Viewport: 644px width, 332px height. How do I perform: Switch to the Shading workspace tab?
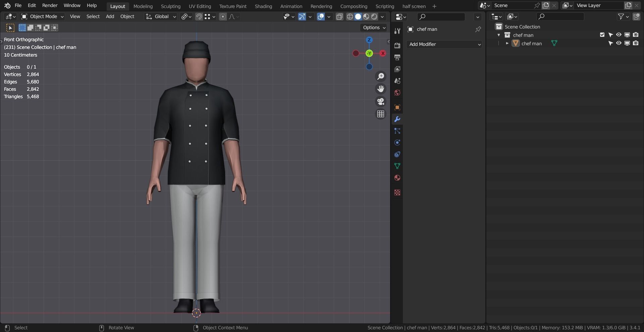pos(263,6)
